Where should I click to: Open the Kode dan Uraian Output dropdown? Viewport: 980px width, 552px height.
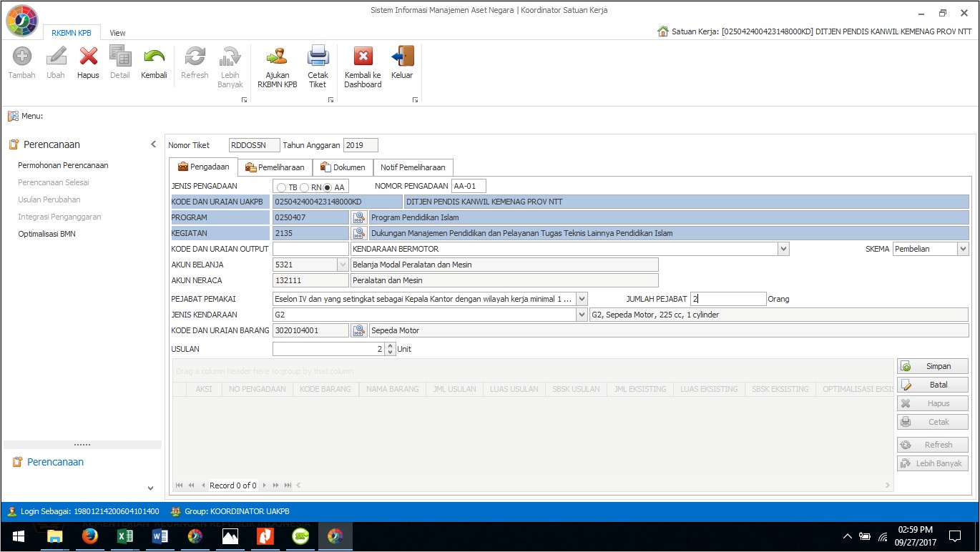pyautogui.click(x=783, y=249)
